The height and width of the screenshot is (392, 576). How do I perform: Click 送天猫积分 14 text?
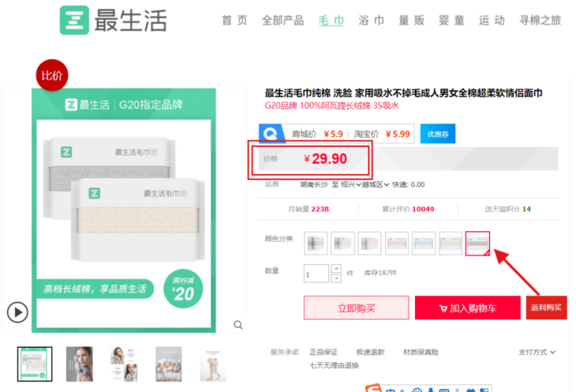(507, 209)
